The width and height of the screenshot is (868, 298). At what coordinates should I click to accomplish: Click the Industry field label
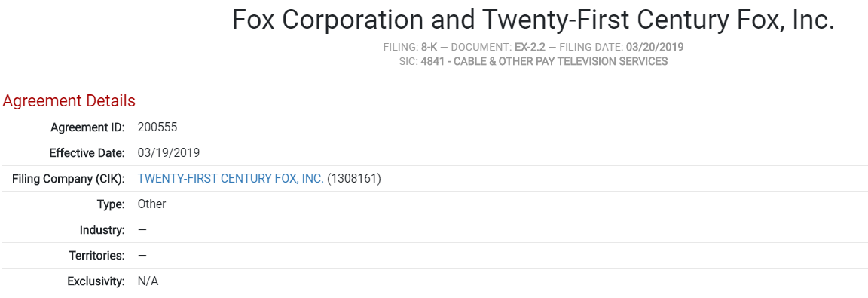click(x=102, y=229)
